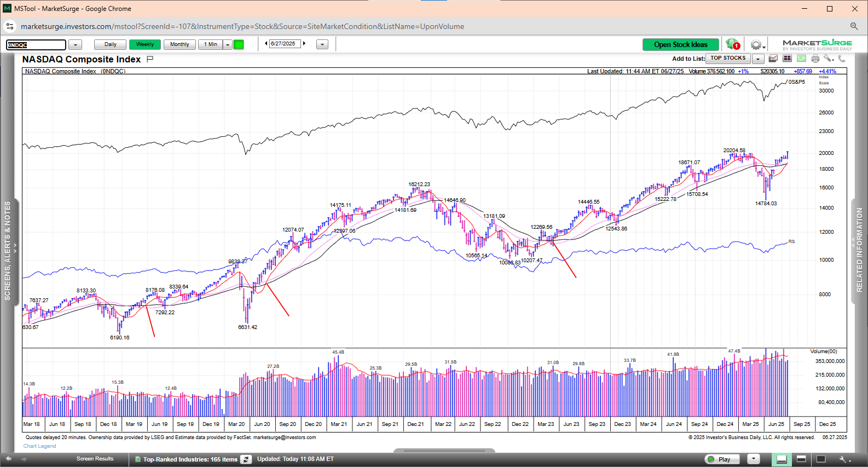Viewport: 868px width, 467px height.
Task: Click the zoom magnifier in Chrome address bar
Action: 854,26
